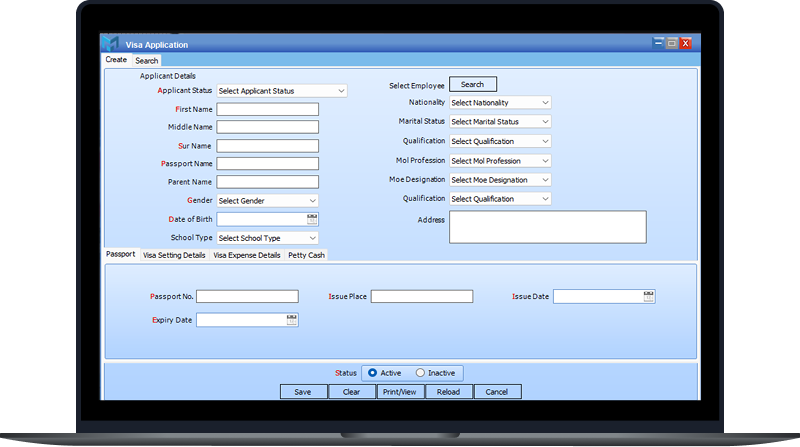Switch to the Create tab
The height and width of the screenshot is (447, 800).
[x=116, y=60]
